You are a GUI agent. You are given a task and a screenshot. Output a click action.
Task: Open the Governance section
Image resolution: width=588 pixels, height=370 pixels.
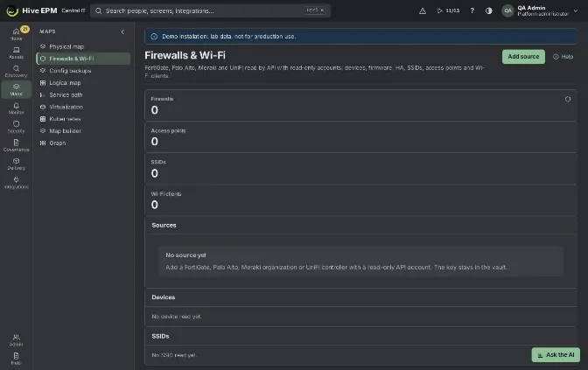[x=16, y=145]
